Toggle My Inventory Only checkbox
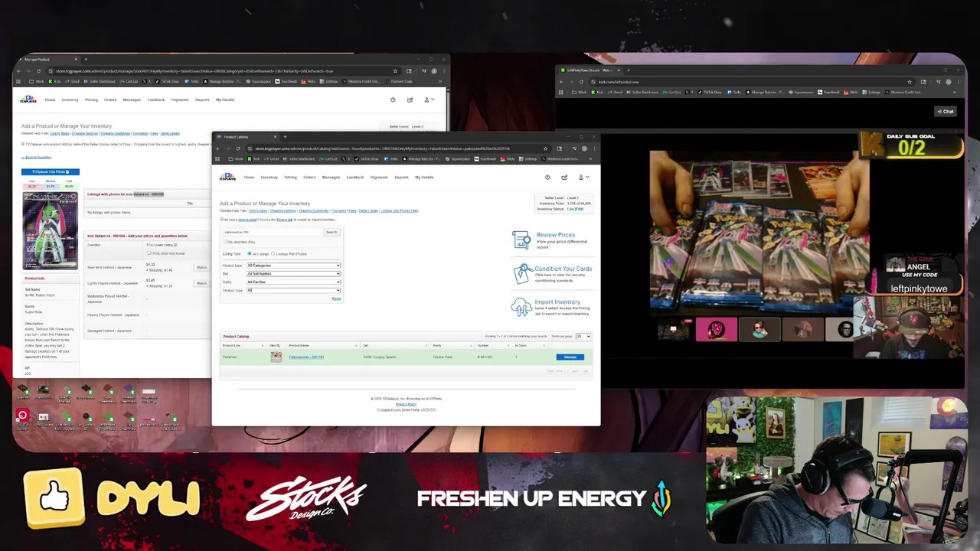Screen dimensions: 980x551 tap(225, 242)
